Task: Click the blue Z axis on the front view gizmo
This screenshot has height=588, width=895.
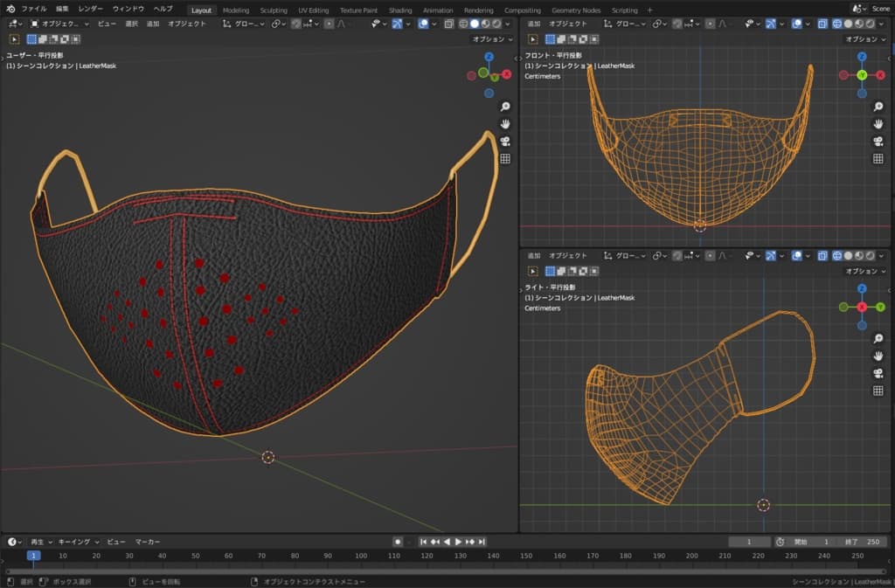Action: pyautogui.click(x=862, y=57)
